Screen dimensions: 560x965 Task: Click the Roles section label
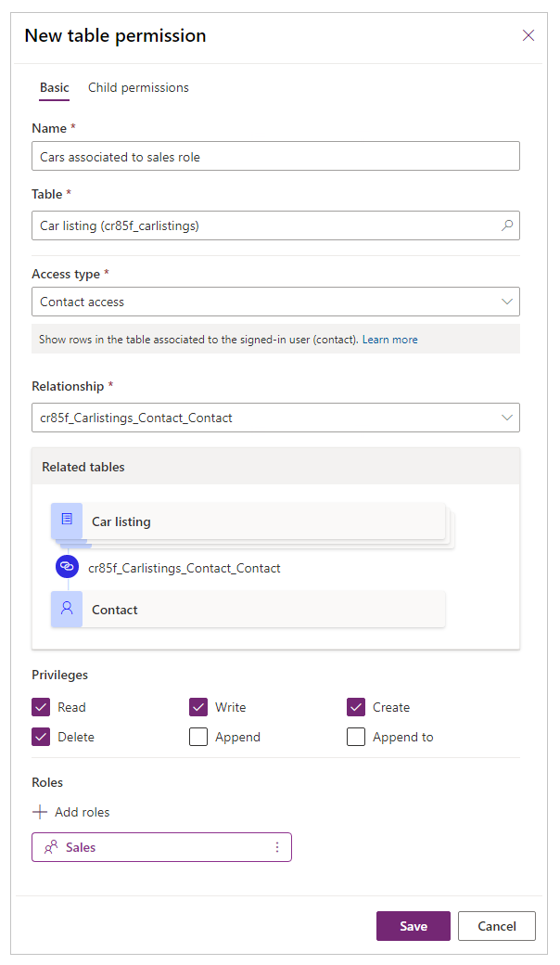pos(47,782)
